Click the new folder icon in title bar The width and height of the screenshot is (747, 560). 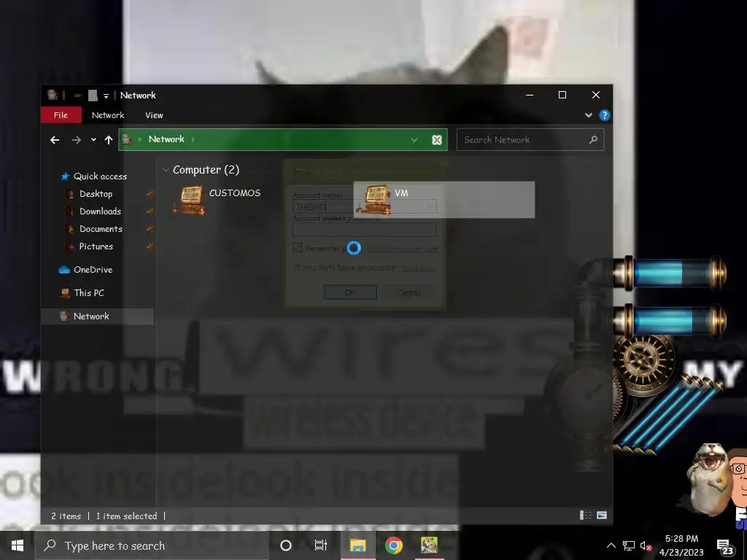pyautogui.click(x=93, y=96)
